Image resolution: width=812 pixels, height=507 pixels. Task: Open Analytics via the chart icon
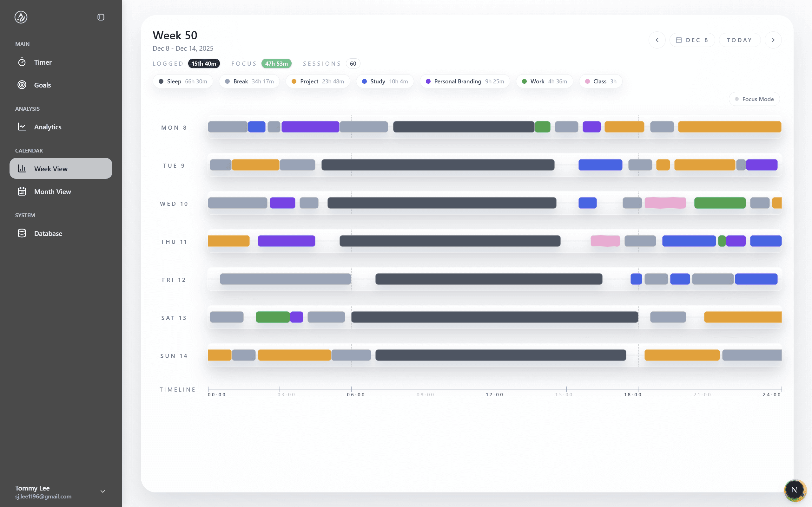tap(22, 127)
